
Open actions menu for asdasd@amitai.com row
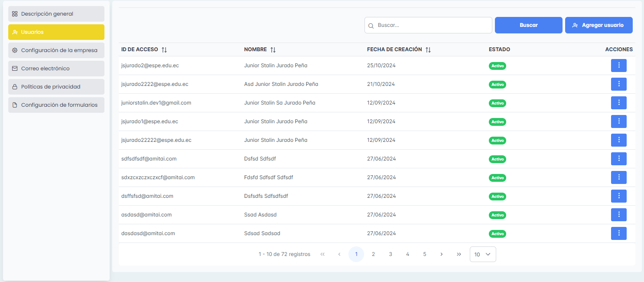point(618,215)
